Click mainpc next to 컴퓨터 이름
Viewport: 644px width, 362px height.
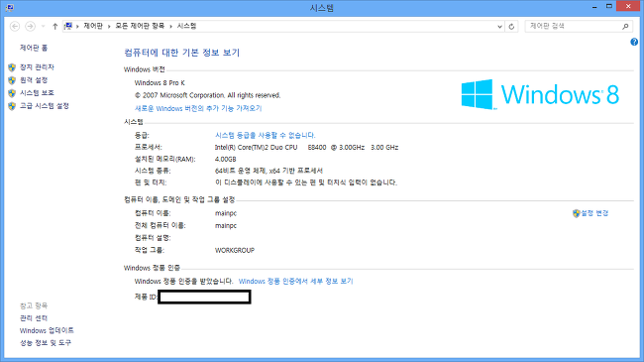226,213
